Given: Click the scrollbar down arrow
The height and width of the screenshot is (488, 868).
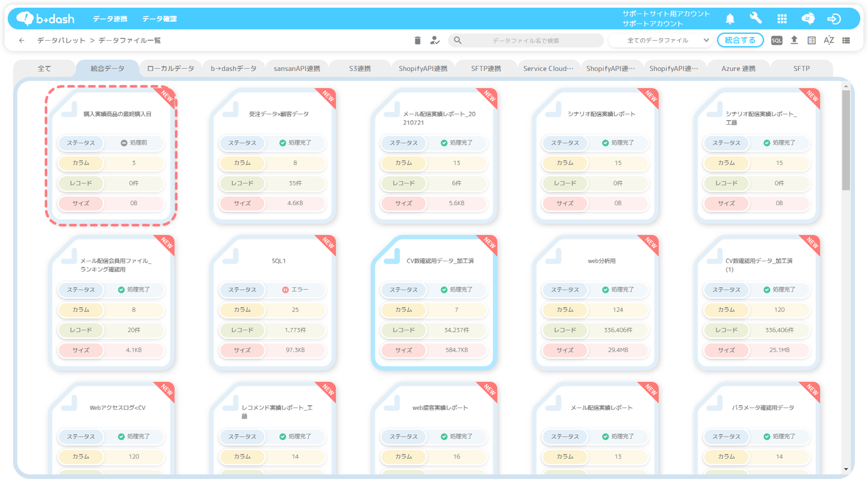Looking at the screenshot, I should (x=846, y=469).
